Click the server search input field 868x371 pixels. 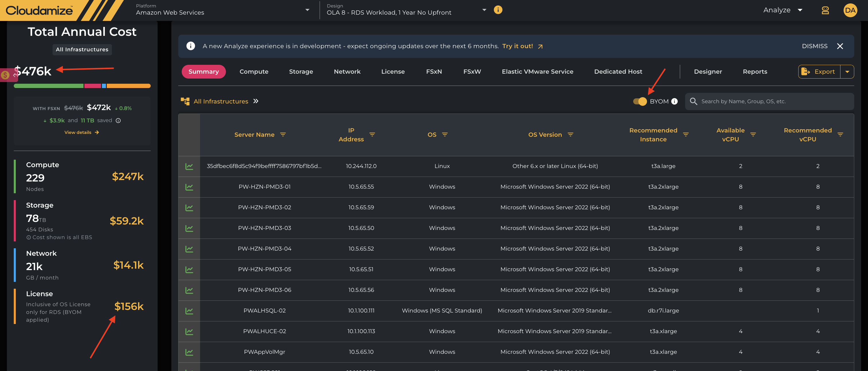[x=769, y=101]
